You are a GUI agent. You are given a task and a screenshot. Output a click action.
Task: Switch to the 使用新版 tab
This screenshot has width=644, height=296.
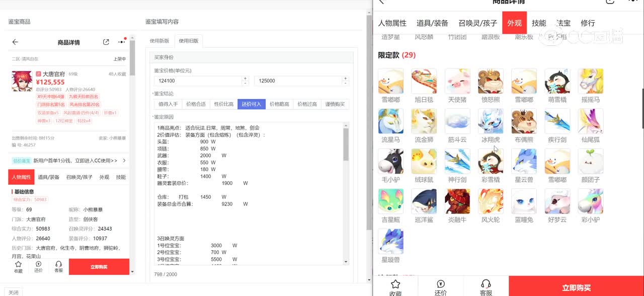(x=159, y=41)
